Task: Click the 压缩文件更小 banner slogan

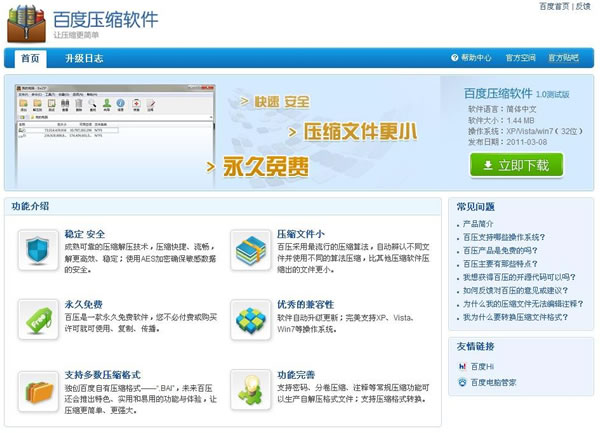Action: 360,132
